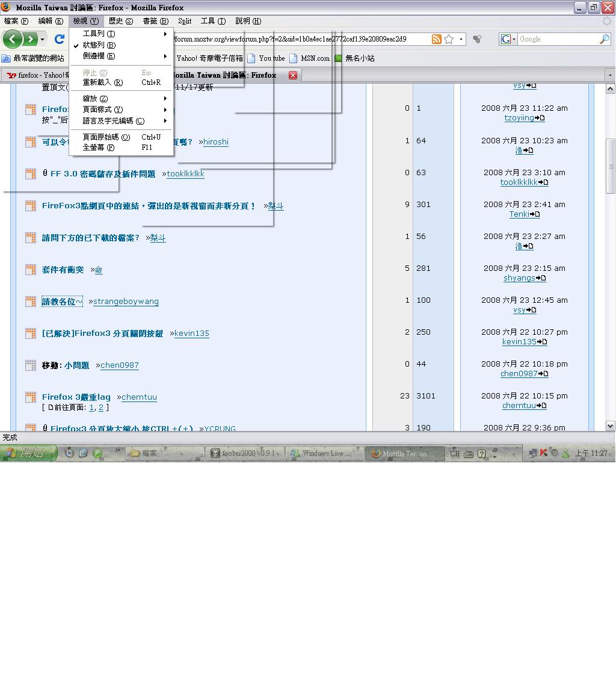Open the Yahoo! 奇摩電子信箱 bookmark
This screenshot has height=676, width=616.
(209, 58)
